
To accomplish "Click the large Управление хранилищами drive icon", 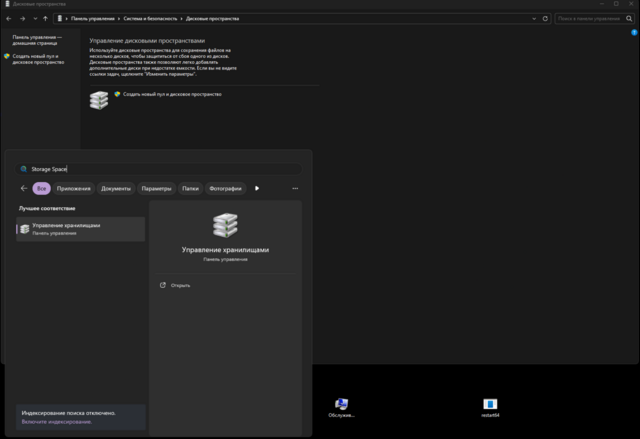I will click(226, 225).
